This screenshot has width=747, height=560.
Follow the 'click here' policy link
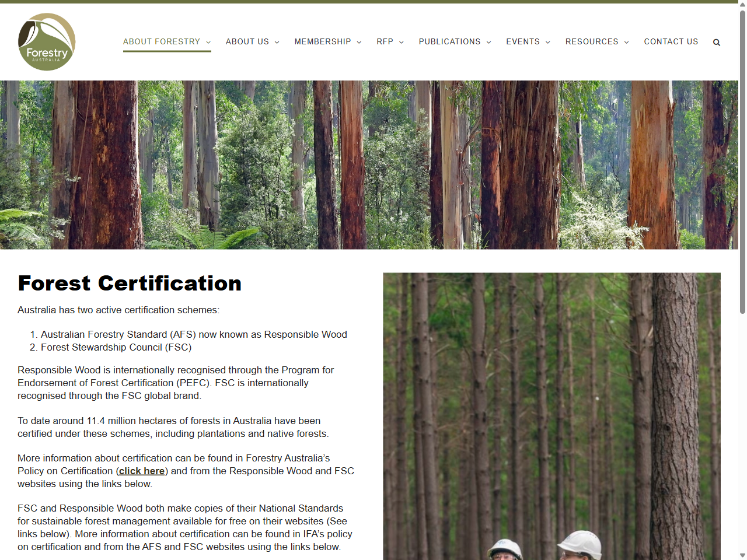[142, 471]
